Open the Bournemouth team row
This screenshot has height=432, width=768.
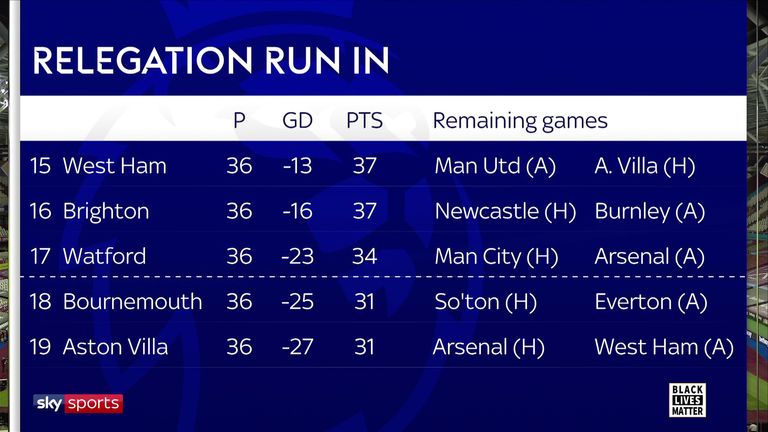tap(132, 301)
